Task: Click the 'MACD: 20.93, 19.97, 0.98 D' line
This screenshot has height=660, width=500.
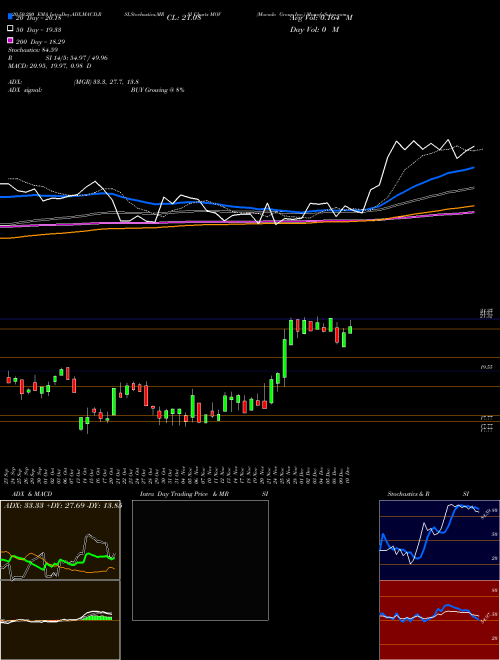Action: pos(50,66)
